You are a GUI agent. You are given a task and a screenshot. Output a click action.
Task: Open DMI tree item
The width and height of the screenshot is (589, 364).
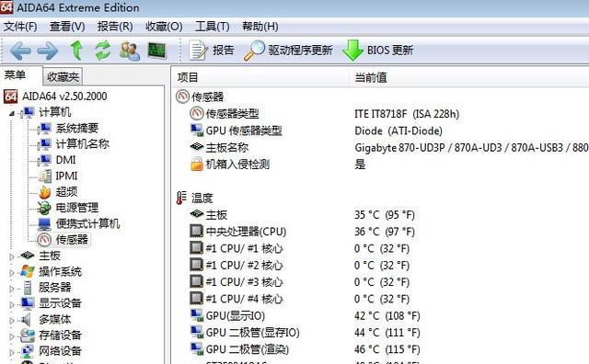click(x=65, y=160)
